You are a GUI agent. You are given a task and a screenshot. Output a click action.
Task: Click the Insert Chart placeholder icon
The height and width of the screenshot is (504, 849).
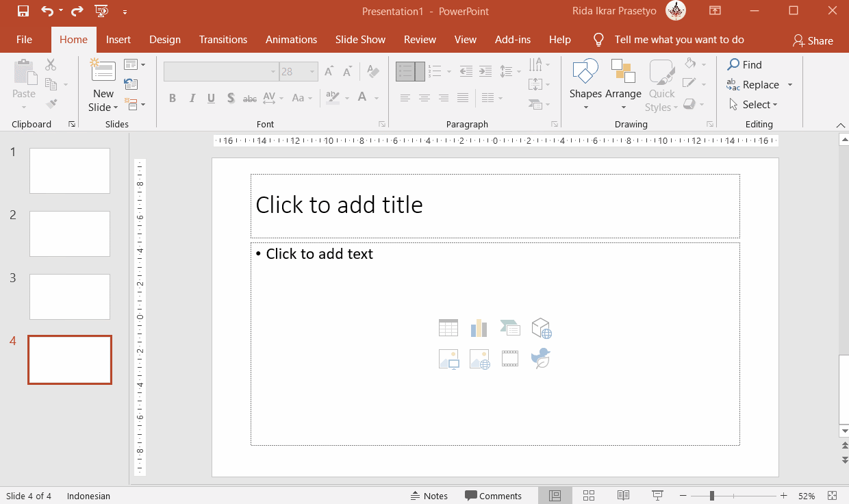click(479, 328)
